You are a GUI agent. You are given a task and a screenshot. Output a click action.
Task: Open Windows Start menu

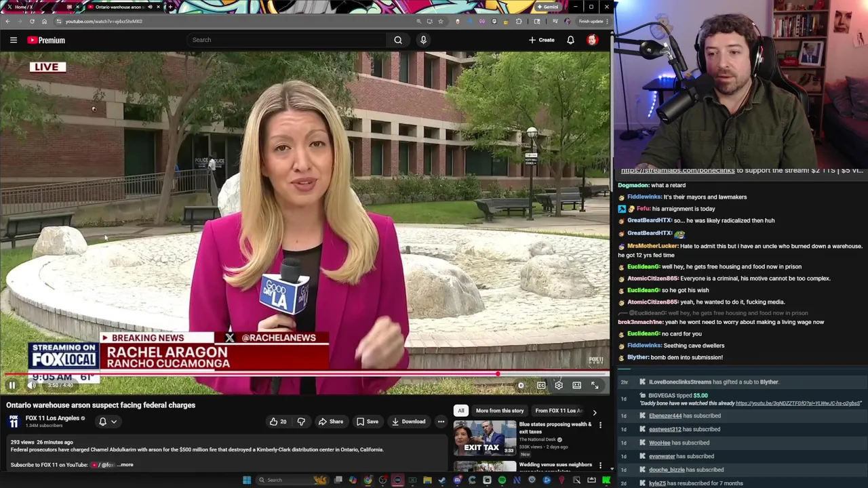coord(248,480)
